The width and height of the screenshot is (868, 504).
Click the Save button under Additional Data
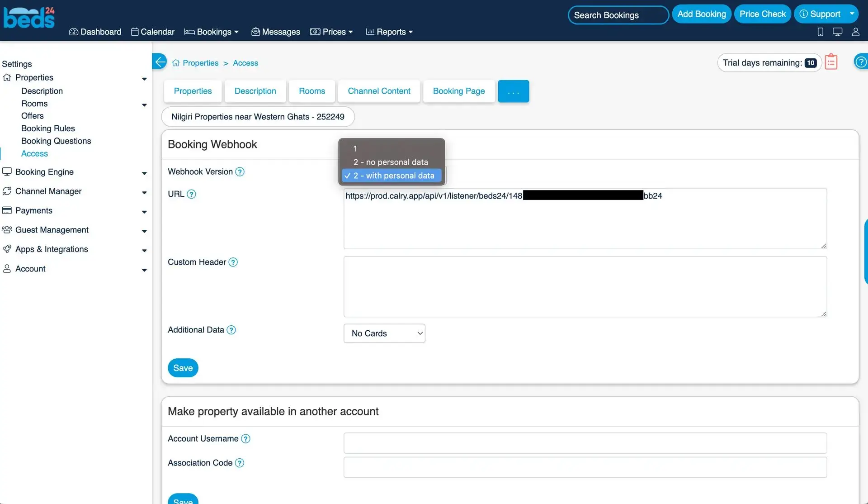[x=183, y=367]
